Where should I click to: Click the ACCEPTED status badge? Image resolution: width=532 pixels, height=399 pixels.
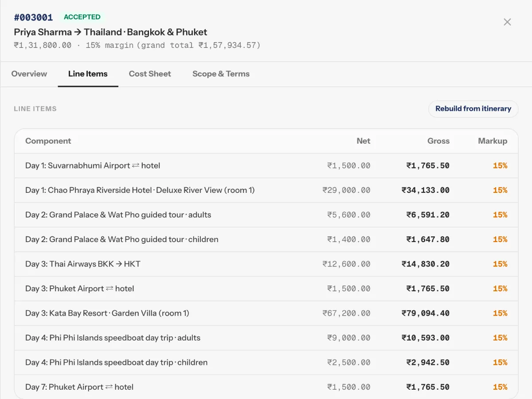(82, 17)
